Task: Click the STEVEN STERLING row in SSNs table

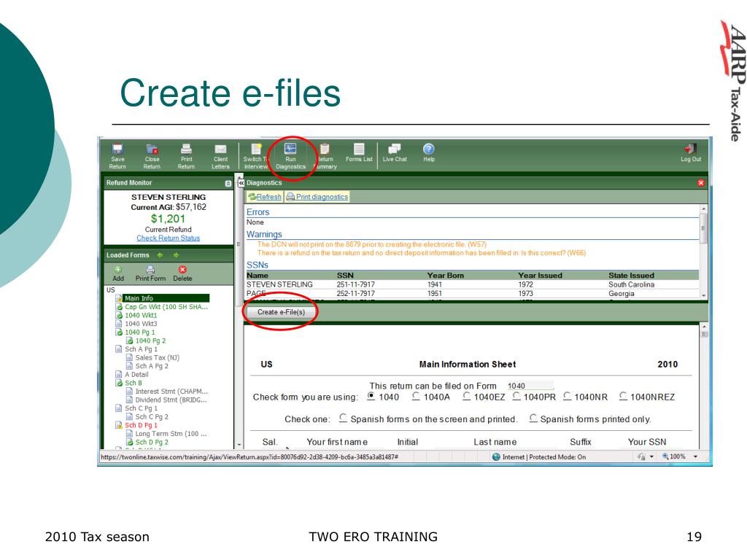Action: [472, 284]
